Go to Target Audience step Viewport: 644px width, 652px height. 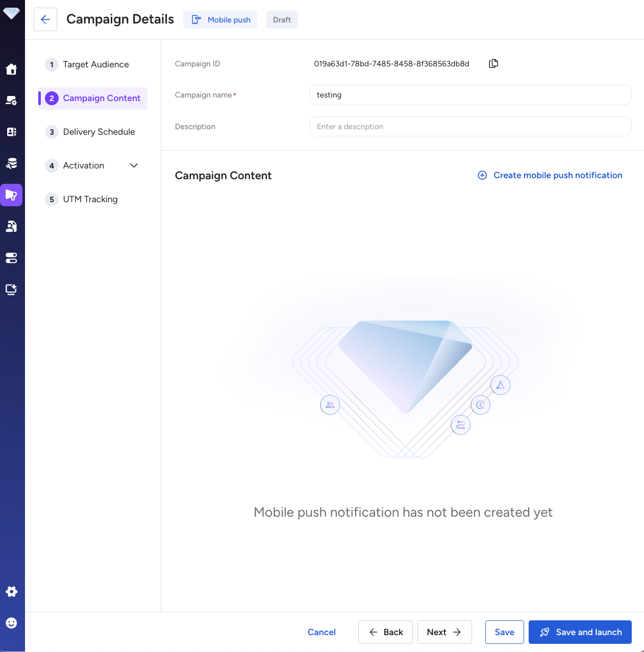[x=95, y=64]
